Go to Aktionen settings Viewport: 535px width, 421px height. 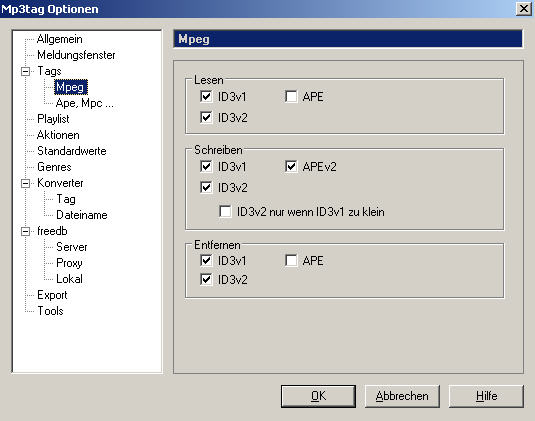click(58, 135)
